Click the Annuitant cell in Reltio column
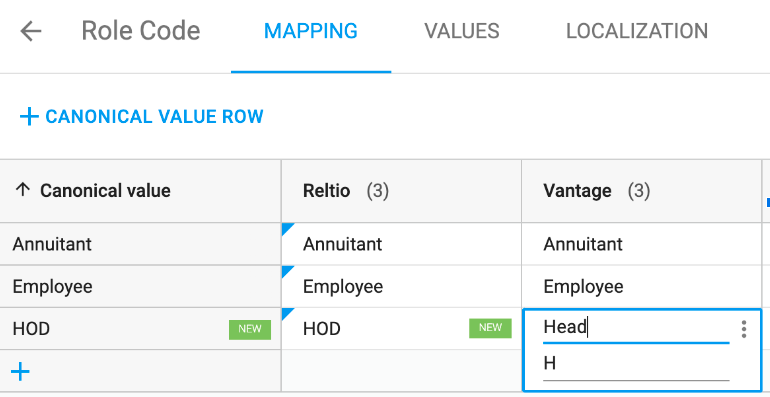This screenshot has width=770, height=397. point(401,244)
